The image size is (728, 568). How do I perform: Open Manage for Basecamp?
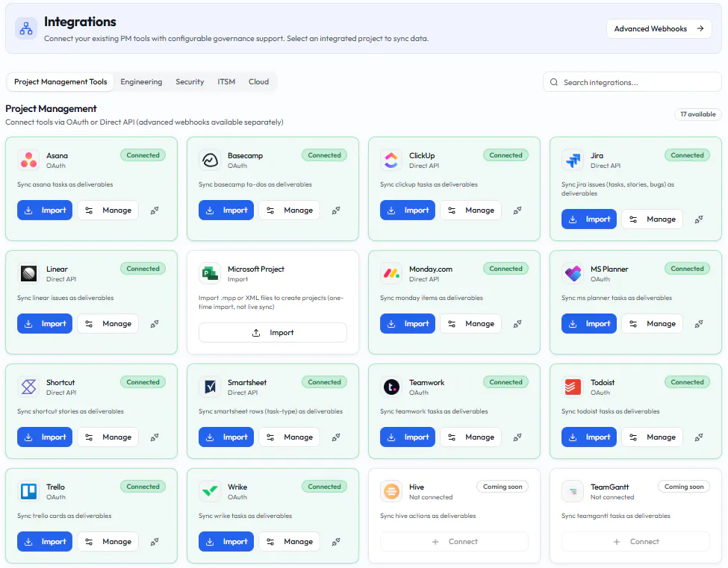(289, 210)
